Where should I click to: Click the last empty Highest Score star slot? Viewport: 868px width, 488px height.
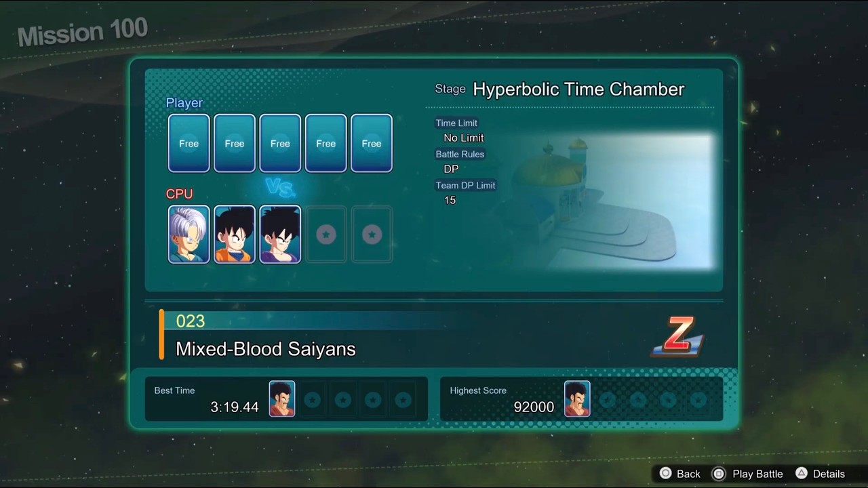698,400
